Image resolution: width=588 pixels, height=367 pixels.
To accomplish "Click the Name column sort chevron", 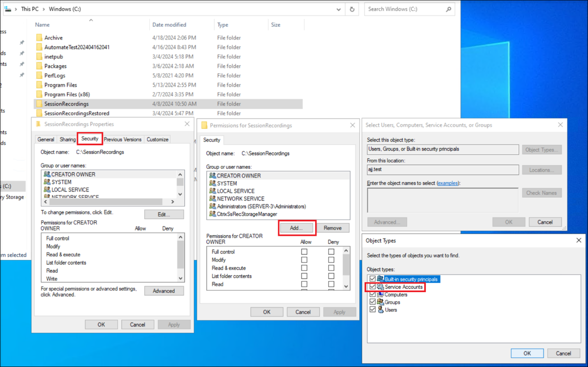I will pyautogui.click(x=91, y=19).
